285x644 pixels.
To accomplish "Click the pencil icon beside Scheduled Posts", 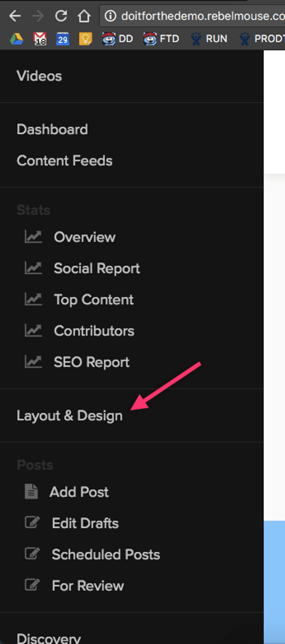I will (32, 553).
